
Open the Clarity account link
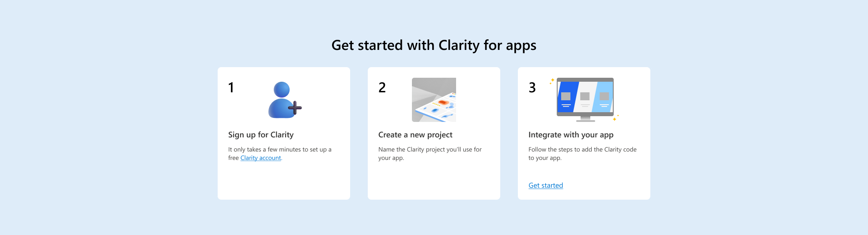tap(260, 158)
